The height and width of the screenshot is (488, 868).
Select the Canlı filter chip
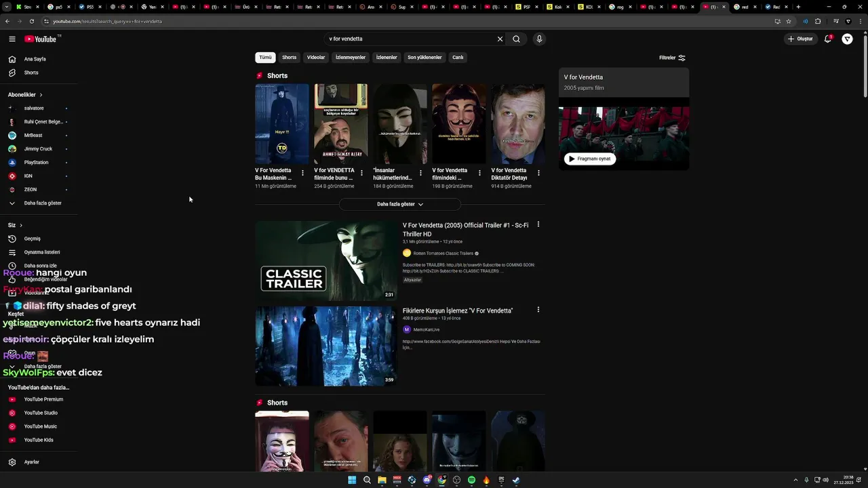[x=458, y=58]
